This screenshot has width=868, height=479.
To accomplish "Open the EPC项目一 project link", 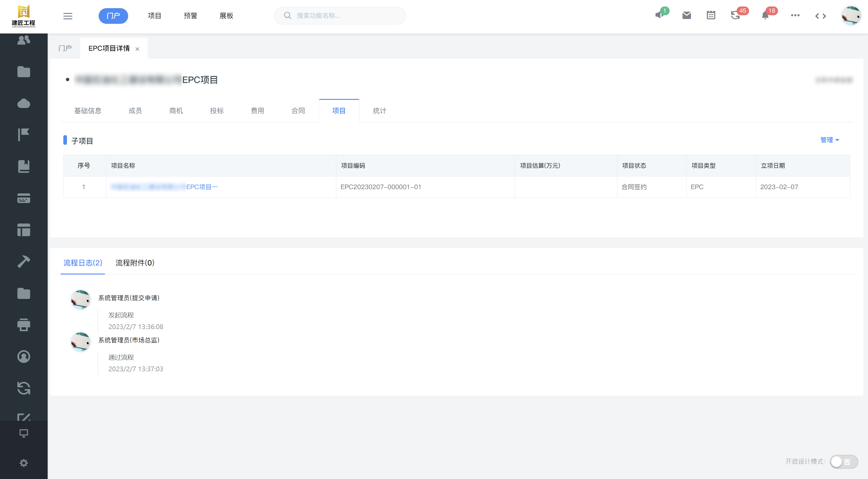I will click(202, 187).
